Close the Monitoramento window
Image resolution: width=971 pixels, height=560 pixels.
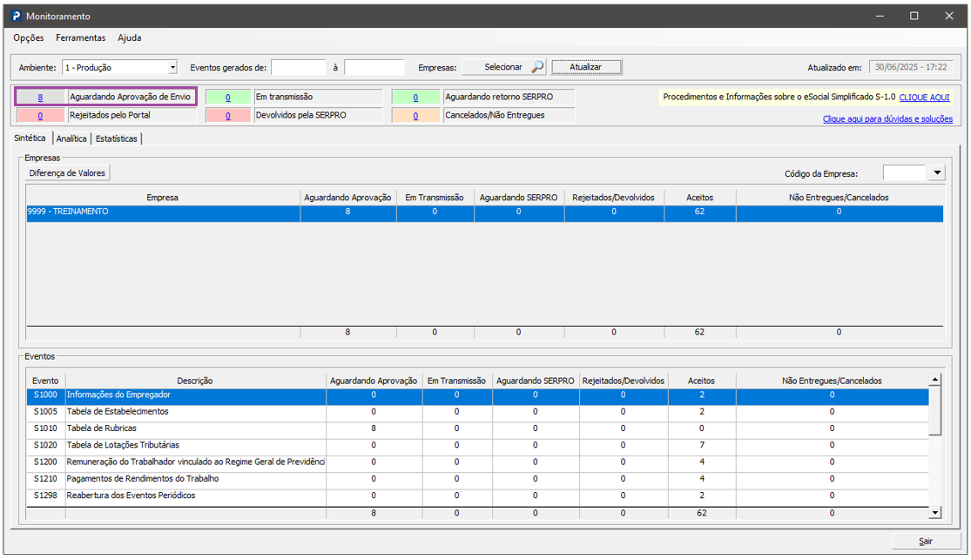pos(948,16)
